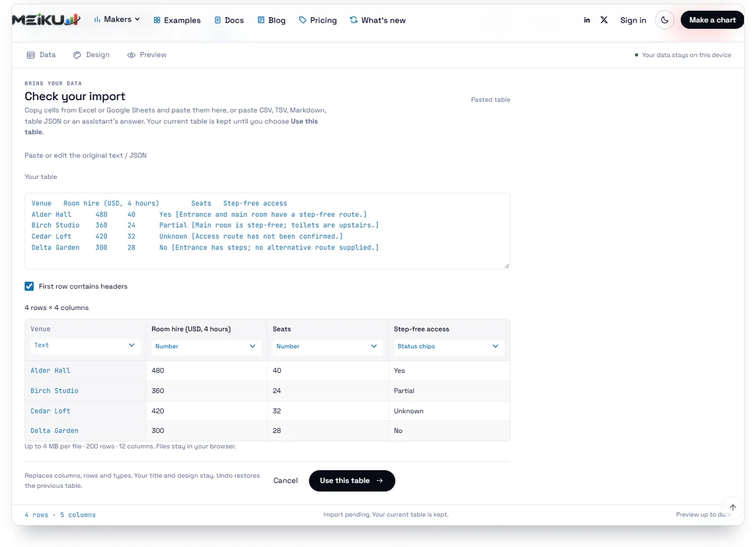
Task: Open the Step-free access type dropdown
Action: (x=448, y=346)
